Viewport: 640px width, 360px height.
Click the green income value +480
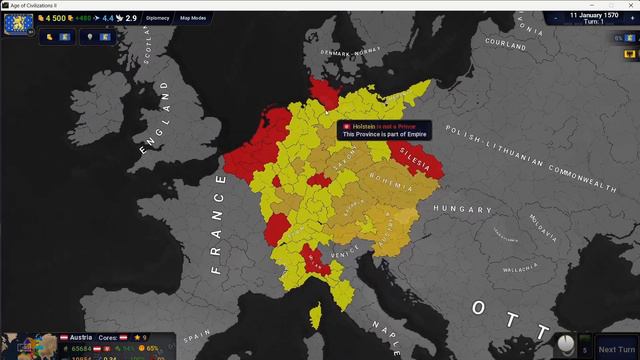pos(83,18)
